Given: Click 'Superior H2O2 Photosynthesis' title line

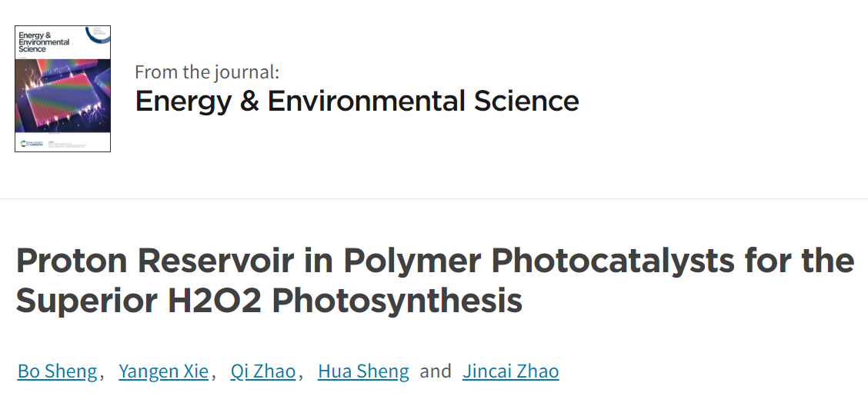Looking at the screenshot, I should 269,301.
